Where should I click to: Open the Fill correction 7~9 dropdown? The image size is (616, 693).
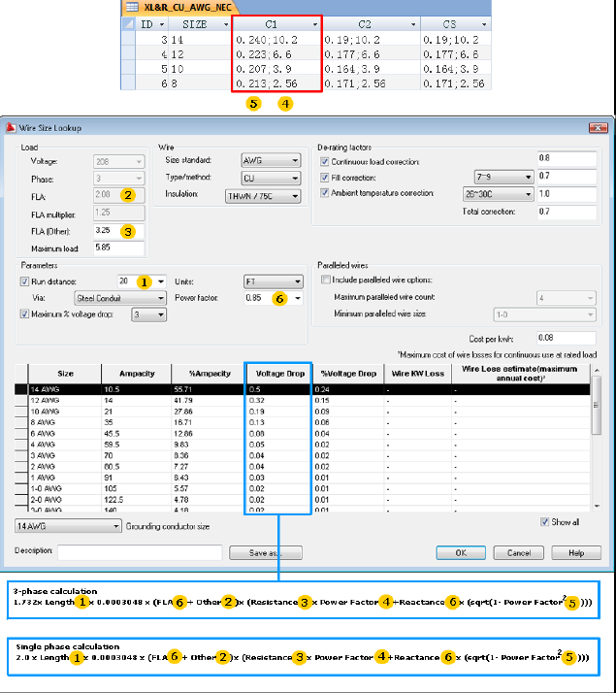503,177
